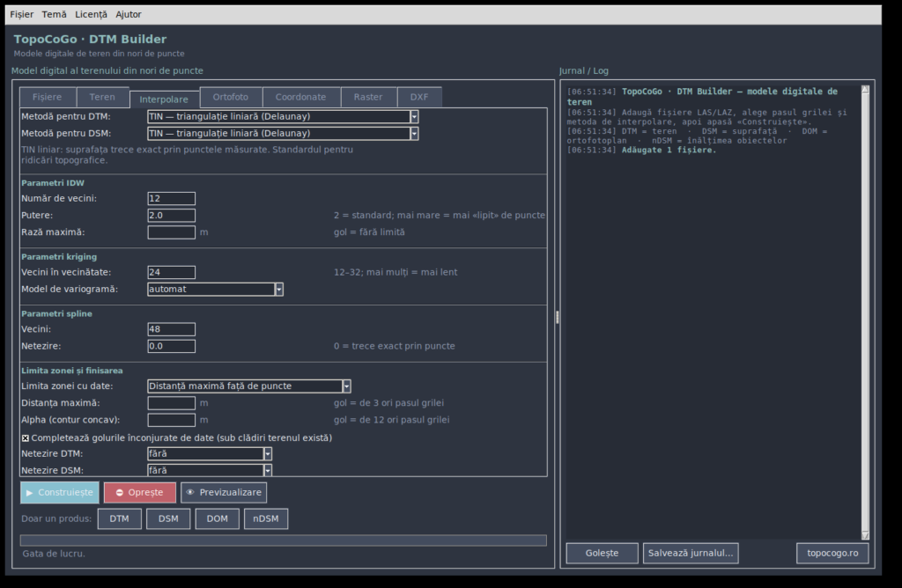Build only the DOM product

point(218,518)
